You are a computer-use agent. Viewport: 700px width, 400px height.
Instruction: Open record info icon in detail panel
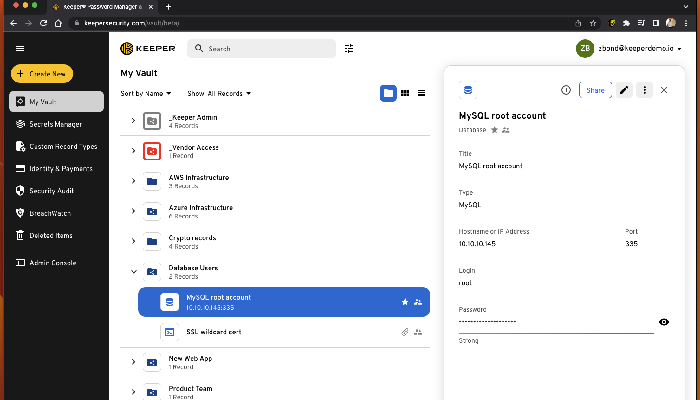pyautogui.click(x=566, y=90)
